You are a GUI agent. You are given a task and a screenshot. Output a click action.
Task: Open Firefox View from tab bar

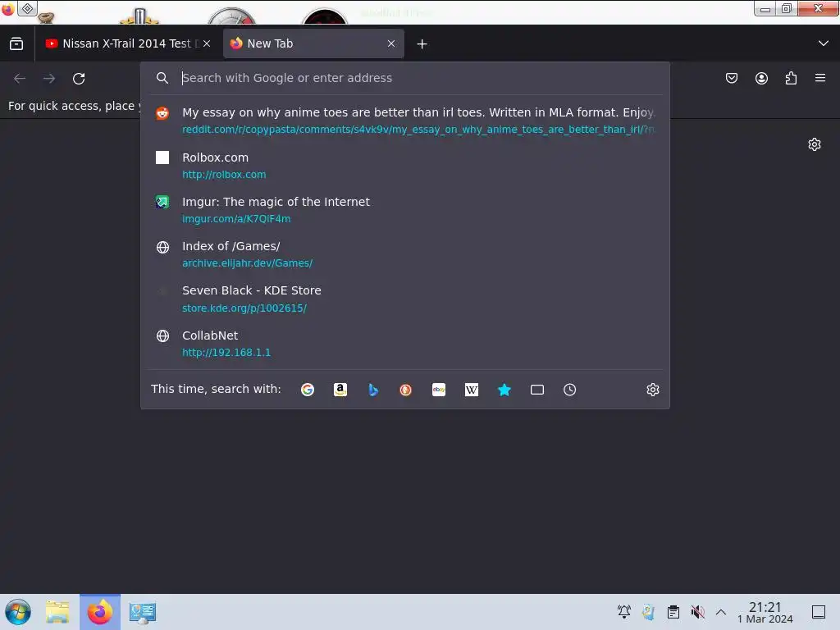(16, 43)
